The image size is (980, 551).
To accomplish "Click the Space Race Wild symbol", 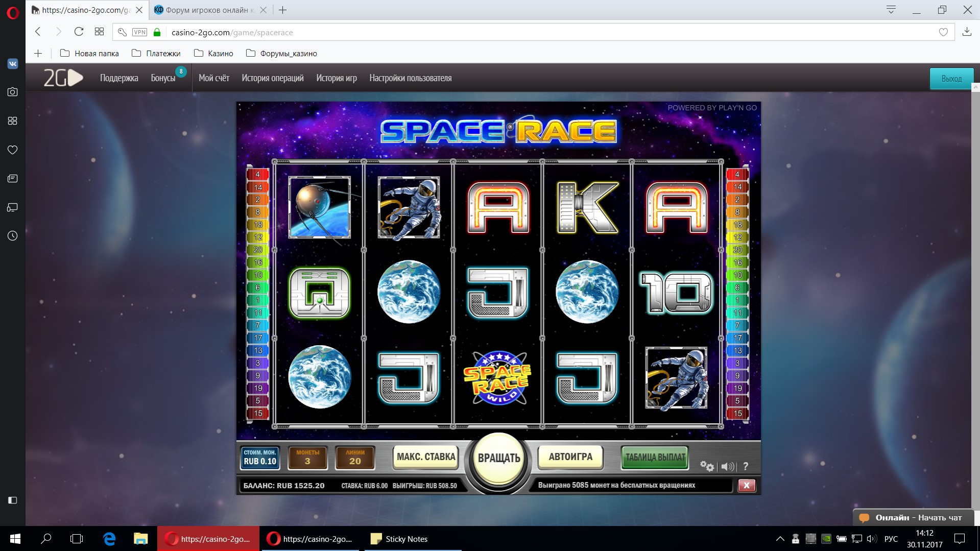I will point(498,378).
